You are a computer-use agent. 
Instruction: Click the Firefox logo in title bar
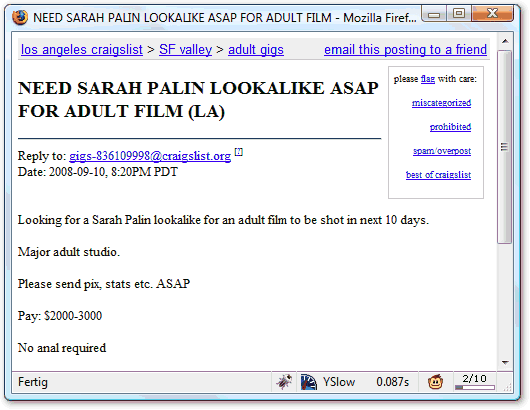point(20,17)
